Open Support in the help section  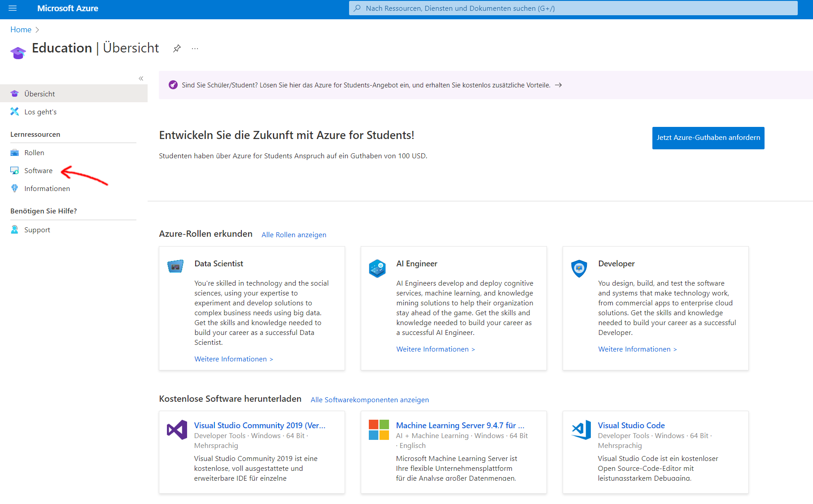(37, 230)
